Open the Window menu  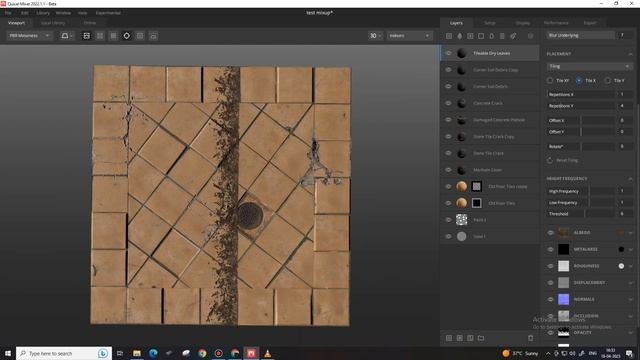click(63, 13)
